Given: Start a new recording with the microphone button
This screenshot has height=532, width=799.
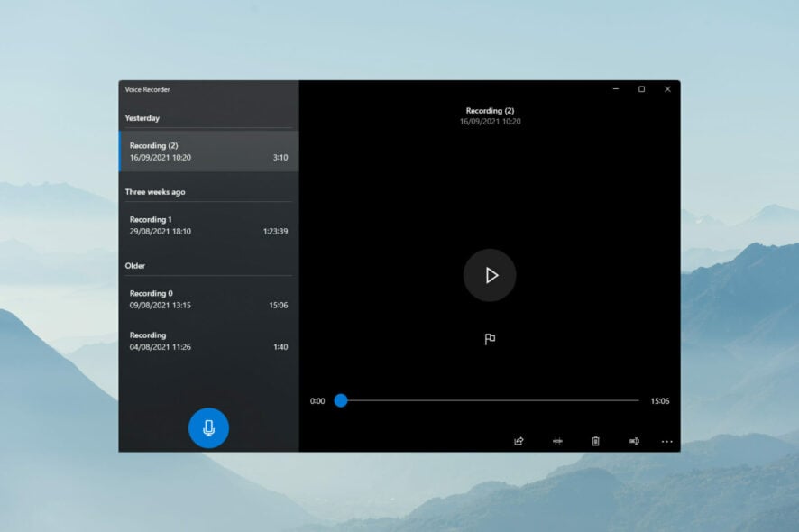Looking at the screenshot, I should click(208, 428).
